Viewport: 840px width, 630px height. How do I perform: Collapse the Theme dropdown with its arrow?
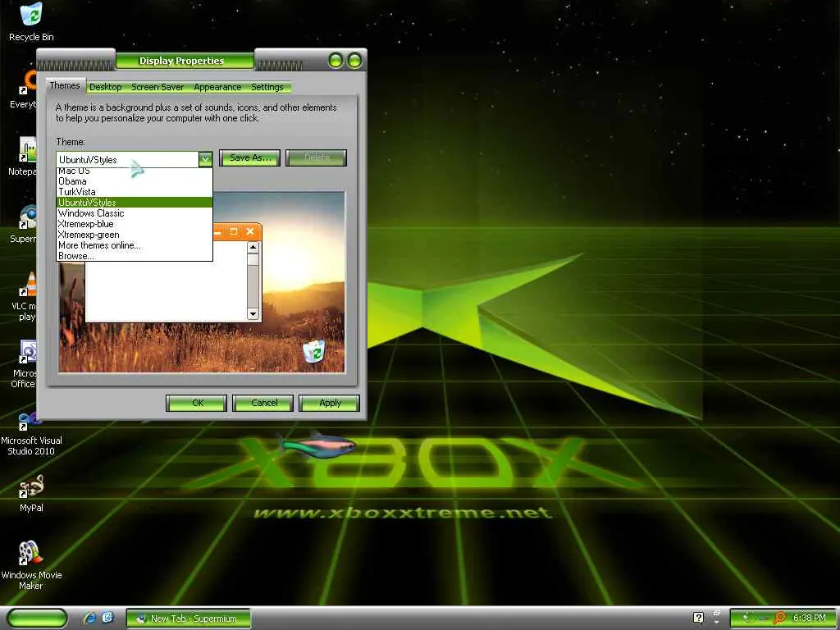pyautogui.click(x=205, y=159)
